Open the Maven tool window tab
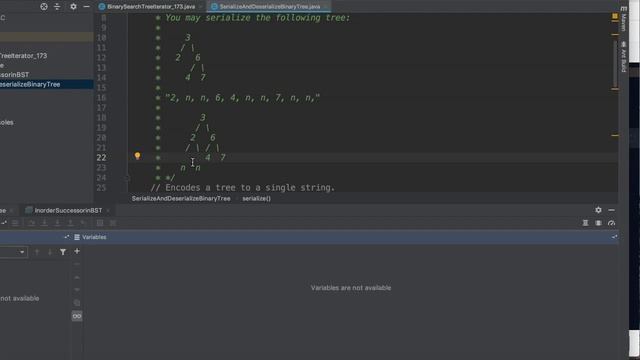The image size is (640, 360). (x=624, y=20)
